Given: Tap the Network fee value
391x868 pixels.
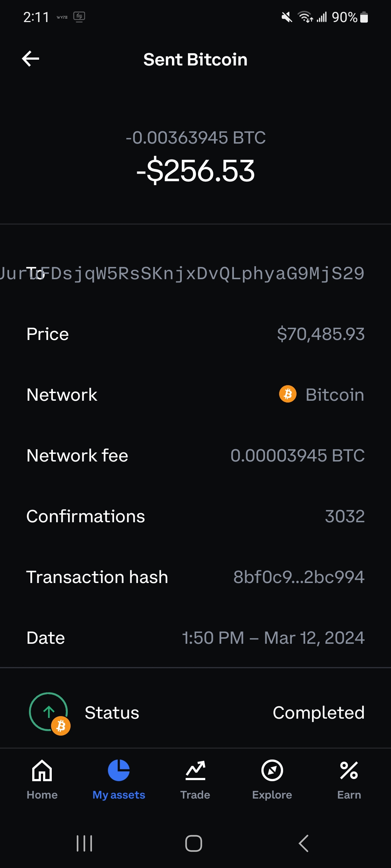Looking at the screenshot, I should point(298,455).
